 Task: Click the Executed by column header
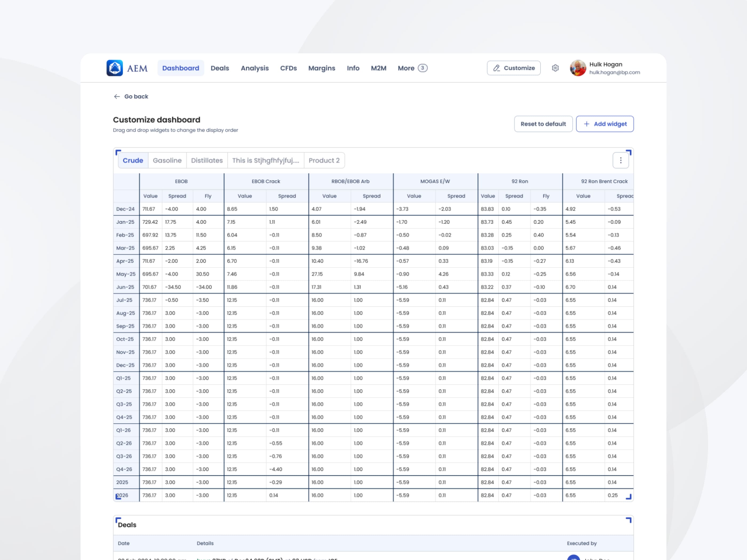[582, 543]
